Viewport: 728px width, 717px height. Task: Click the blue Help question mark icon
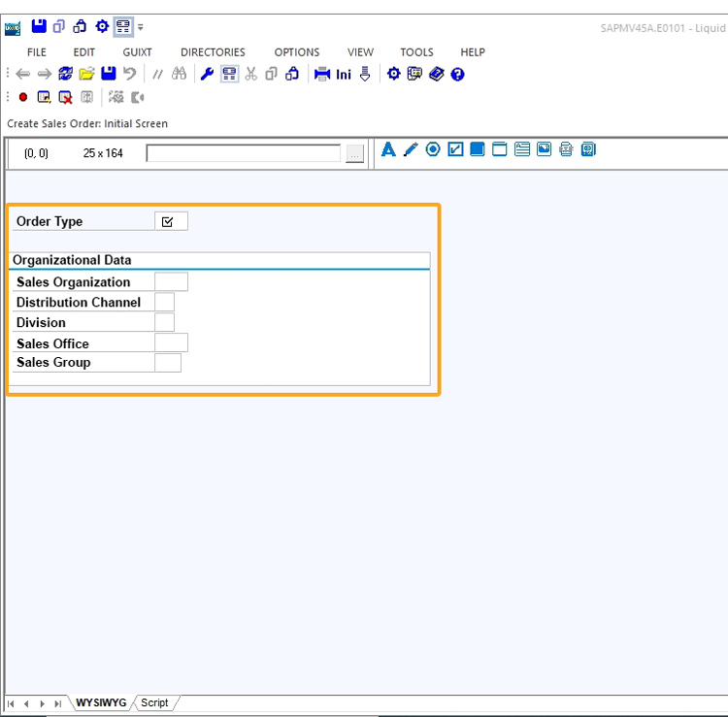pos(457,74)
